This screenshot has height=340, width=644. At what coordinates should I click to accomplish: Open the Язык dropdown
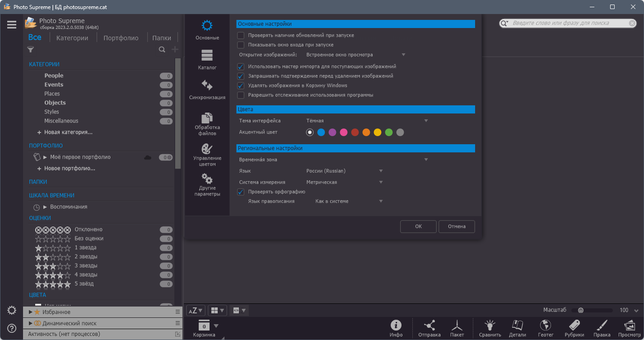345,171
